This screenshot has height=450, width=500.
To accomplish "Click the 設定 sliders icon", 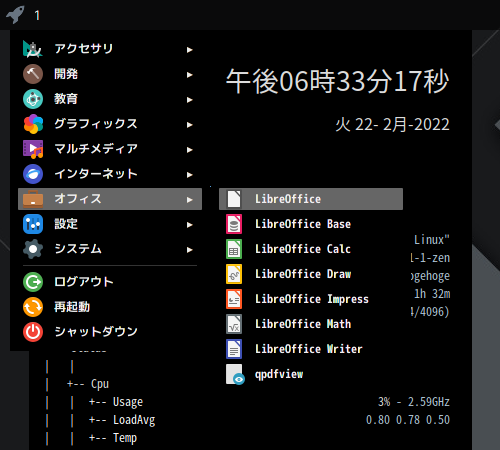I will tap(33, 224).
